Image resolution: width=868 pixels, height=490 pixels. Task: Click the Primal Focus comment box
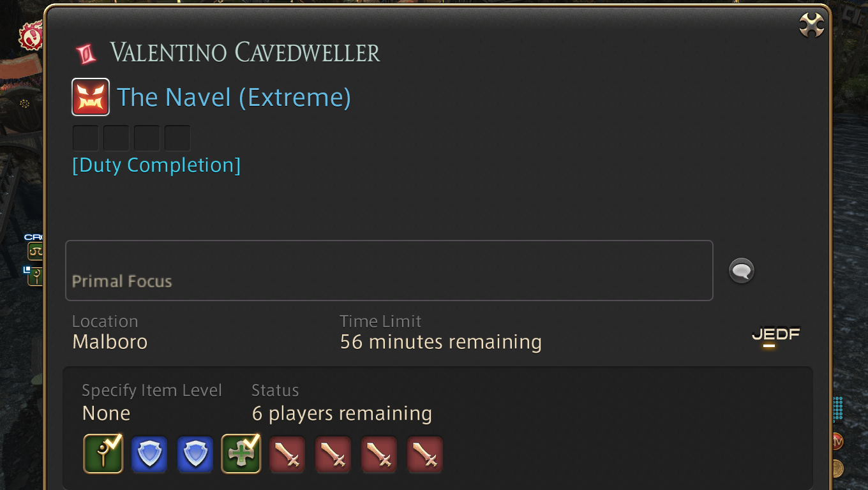pyautogui.click(x=389, y=271)
